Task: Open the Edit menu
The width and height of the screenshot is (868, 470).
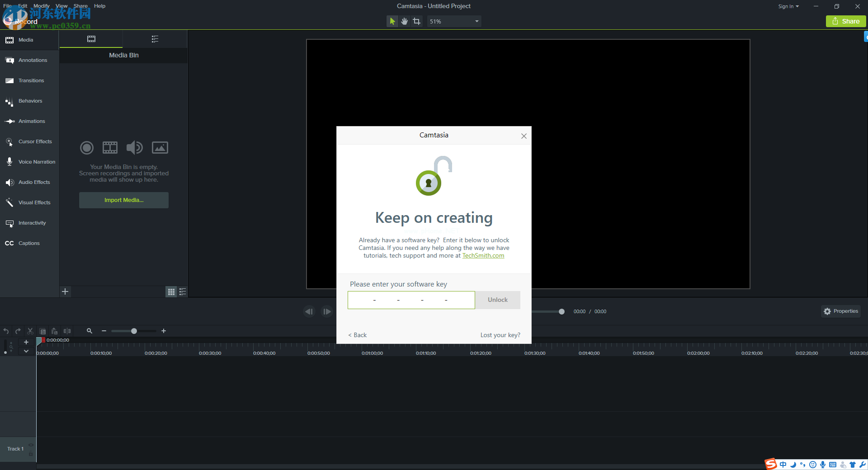Action: pos(23,6)
